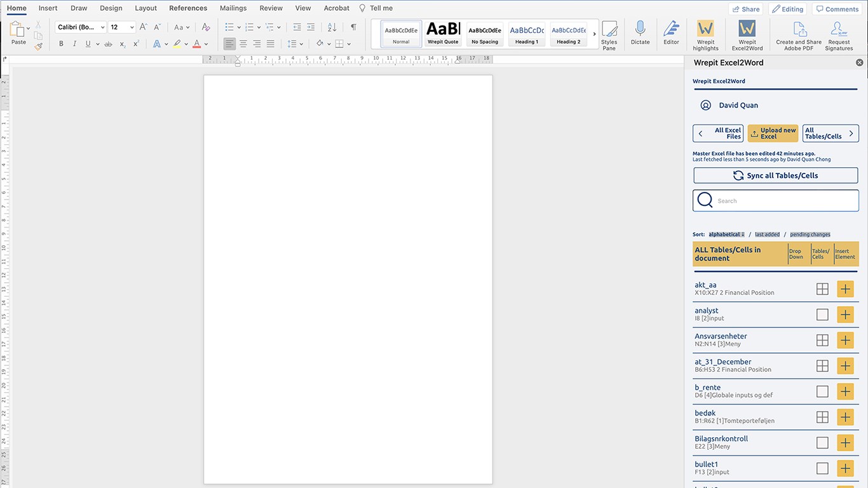
Task: Expand the bullets list dropdown
Action: pos(239,27)
